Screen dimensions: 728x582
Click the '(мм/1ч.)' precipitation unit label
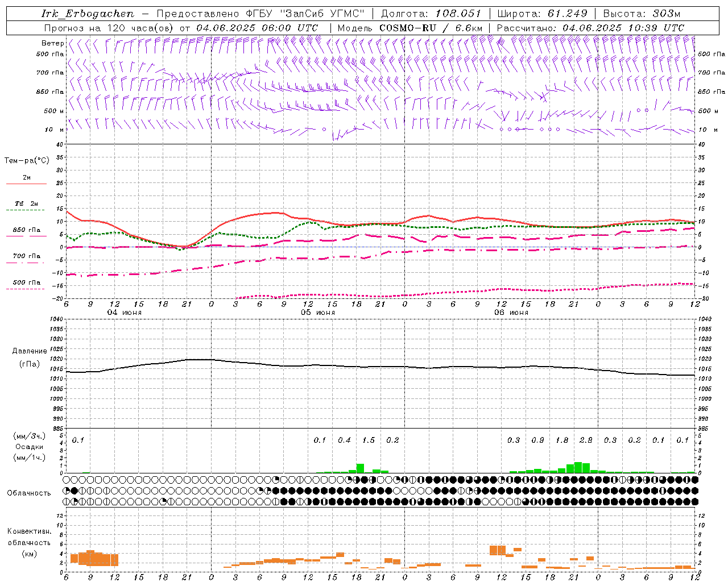point(29,458)
